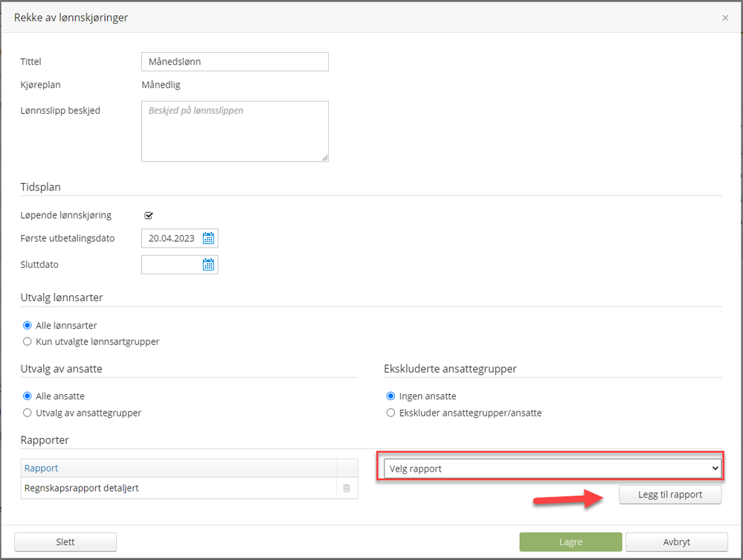Image resolution: width=743 pixels, height=560 pixels.
Task: Select the Ingen ansatte radio option
Action: pos(390,396)
